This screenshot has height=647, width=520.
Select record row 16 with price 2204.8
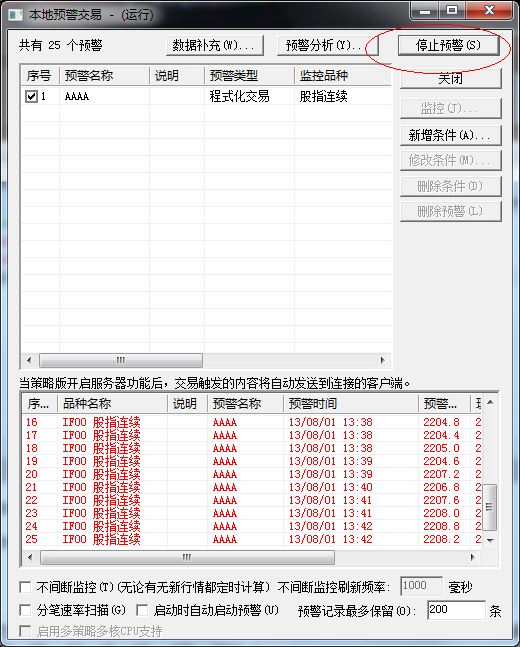tap(252, 422)
